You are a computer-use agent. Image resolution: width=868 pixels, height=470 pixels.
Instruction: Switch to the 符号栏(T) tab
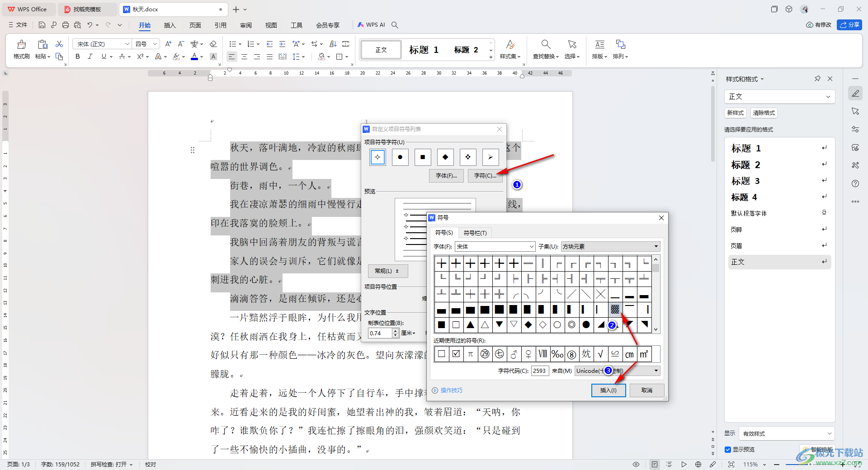click(475, 233)
